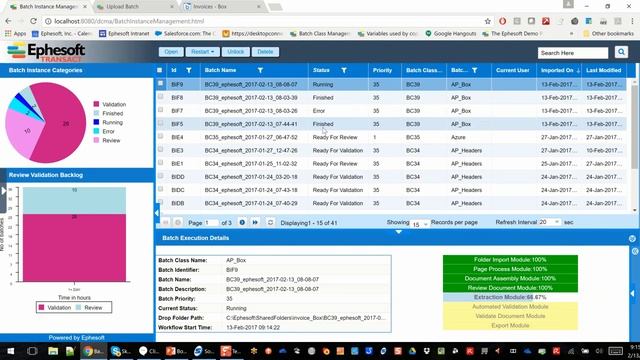Select the Batch Instance Management browser tab
The height and width of the screenshot is (360, 640).
[49, 7]
